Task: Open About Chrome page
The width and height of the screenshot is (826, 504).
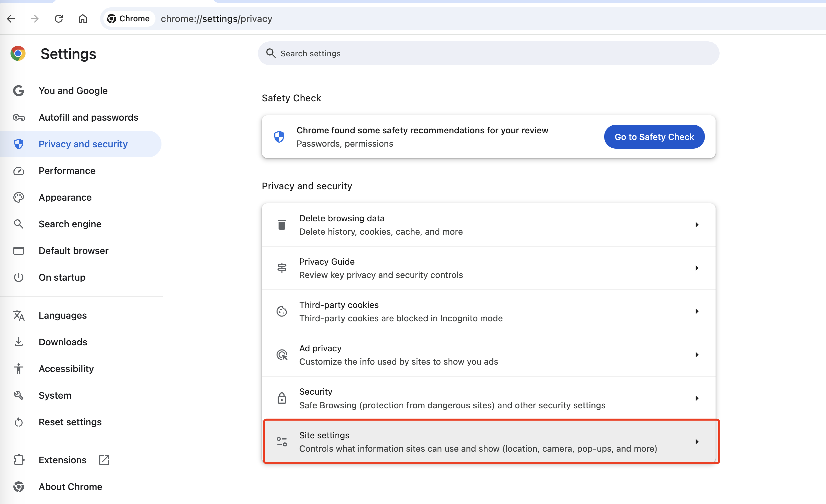Action: (x=80, y=487)
